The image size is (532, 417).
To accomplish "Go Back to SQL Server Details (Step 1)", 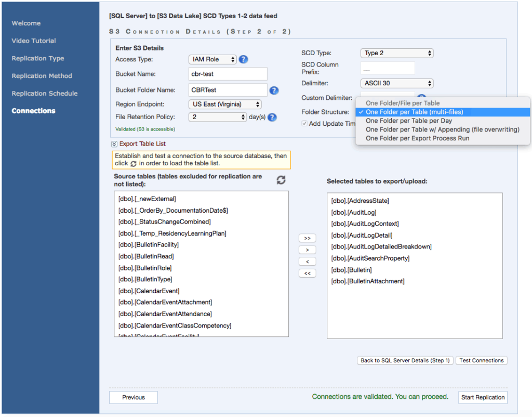I will tap(405, 360).
